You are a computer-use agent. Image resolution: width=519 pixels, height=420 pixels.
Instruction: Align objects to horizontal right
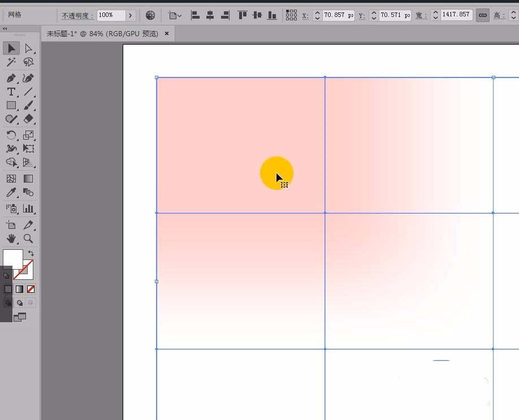pos(225,15)
